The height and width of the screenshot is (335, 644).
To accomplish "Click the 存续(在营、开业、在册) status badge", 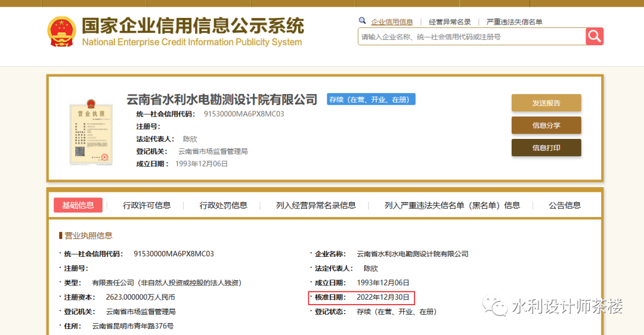I will tap(371, 100).
